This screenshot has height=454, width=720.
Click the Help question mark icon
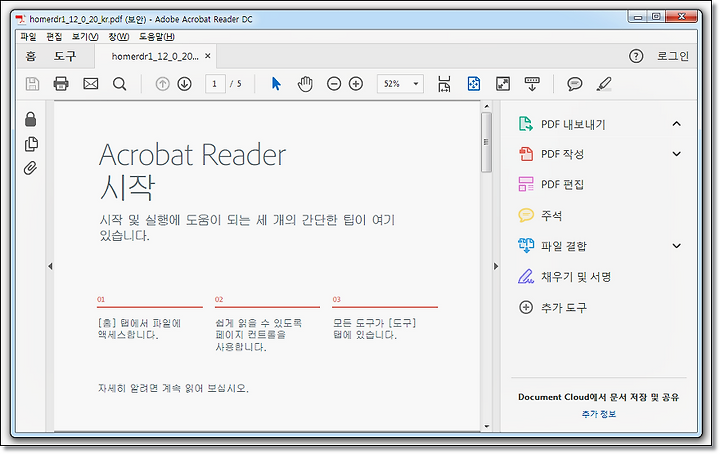click(x=636, y=56)
